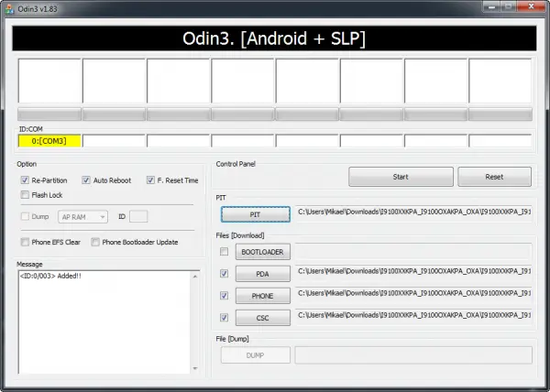This screenshot has height=392, width=550.
Task: Click the PIT file path field
Action: tap(413, 213)
